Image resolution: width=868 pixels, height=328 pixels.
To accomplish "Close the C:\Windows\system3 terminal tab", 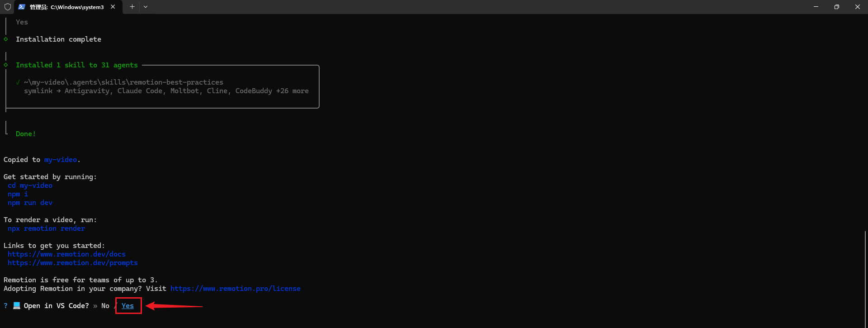I will click(x=113, y=7).
